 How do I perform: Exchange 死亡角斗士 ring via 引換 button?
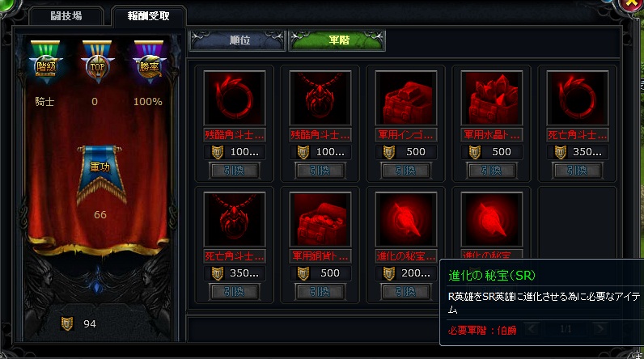[577, 171]
